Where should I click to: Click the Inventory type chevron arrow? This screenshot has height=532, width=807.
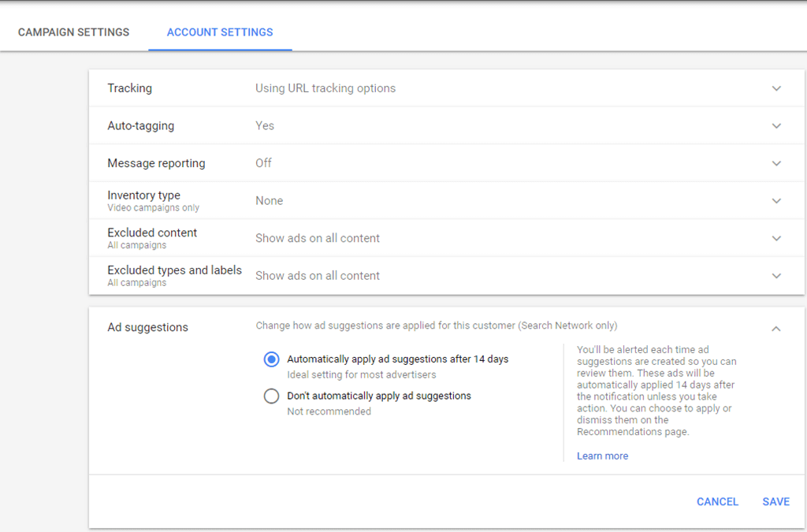click(x=776, y=201)
